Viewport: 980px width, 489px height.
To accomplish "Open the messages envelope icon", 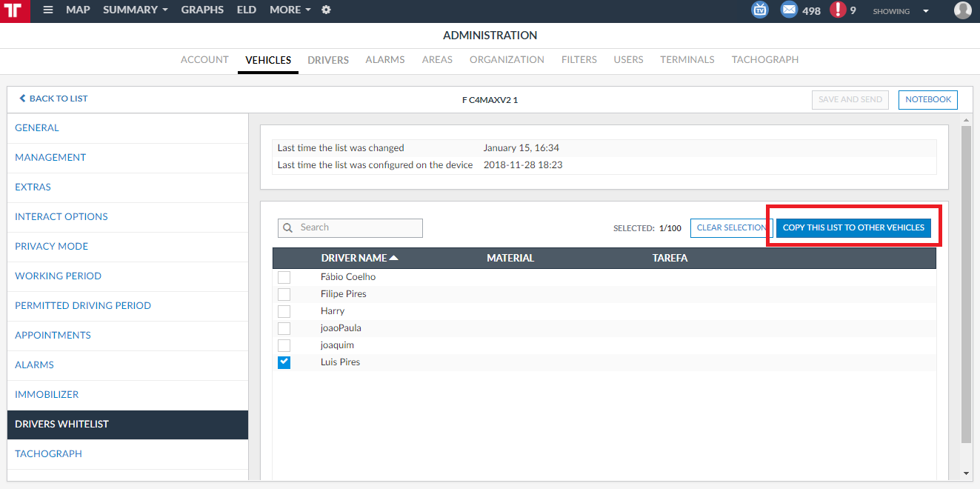I will coord(790,10).
